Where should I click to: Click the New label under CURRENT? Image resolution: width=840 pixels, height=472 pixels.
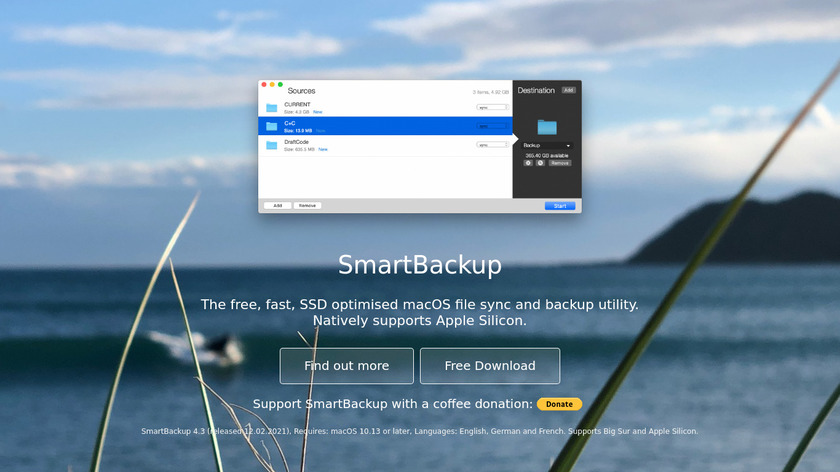click(x=318, y=112)
